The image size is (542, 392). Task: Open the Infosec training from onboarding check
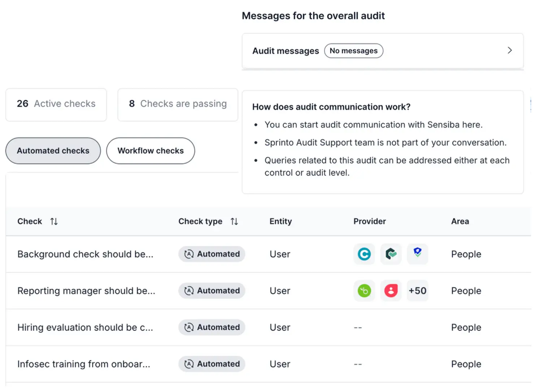pos(84,364)
